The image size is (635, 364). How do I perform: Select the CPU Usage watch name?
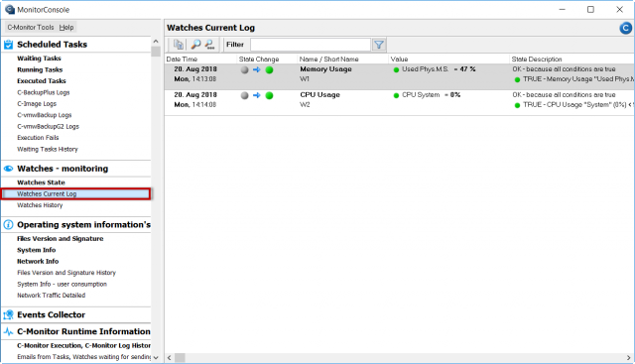tap(319, 95)
